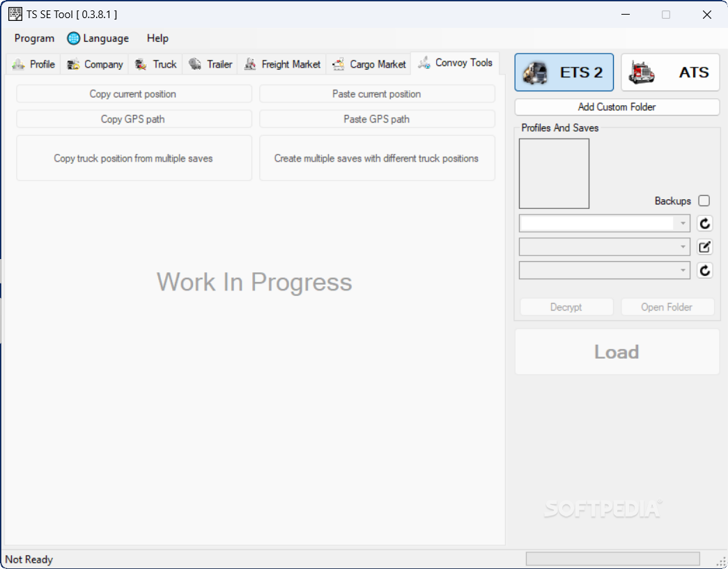
Task: Click Copy current position button
Action: coord(134,94)
